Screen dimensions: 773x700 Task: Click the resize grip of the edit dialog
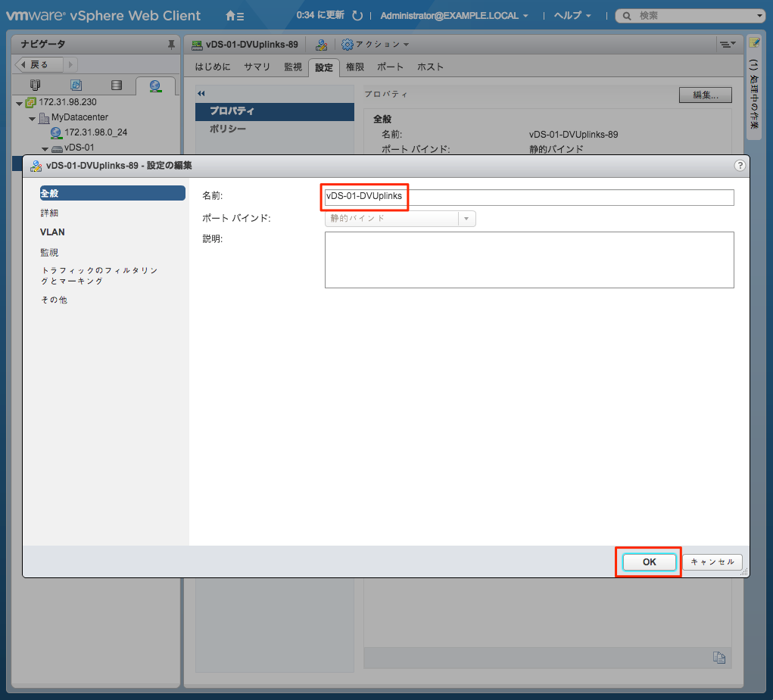coord(744,572)
